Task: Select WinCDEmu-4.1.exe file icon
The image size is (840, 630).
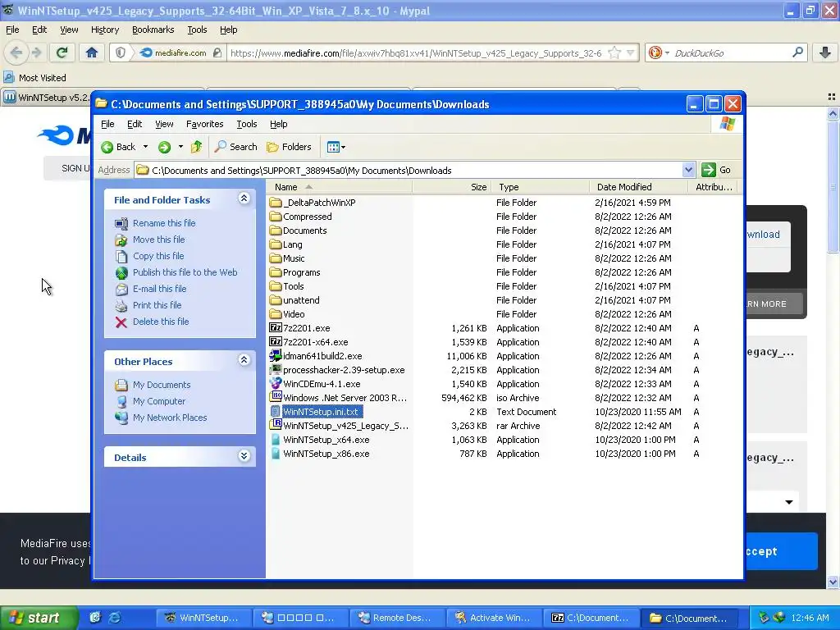Action: pyautogui.click(x=276, y=384)
